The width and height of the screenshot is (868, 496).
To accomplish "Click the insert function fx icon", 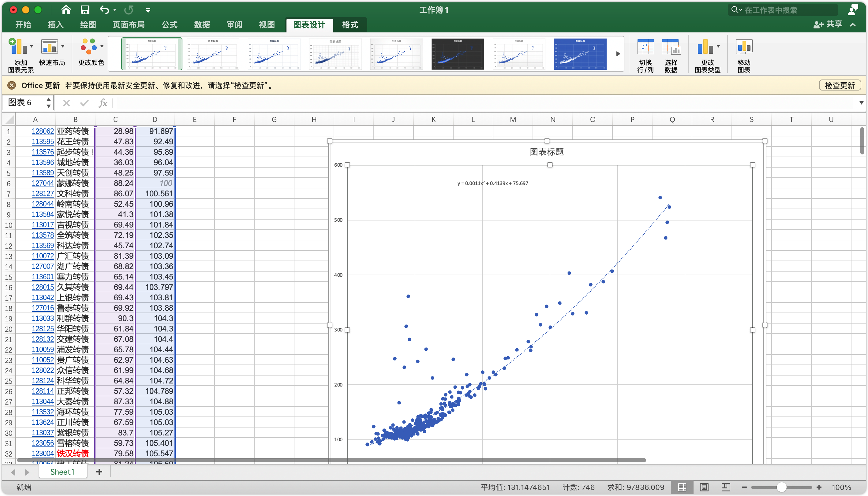I will point(103,103).
